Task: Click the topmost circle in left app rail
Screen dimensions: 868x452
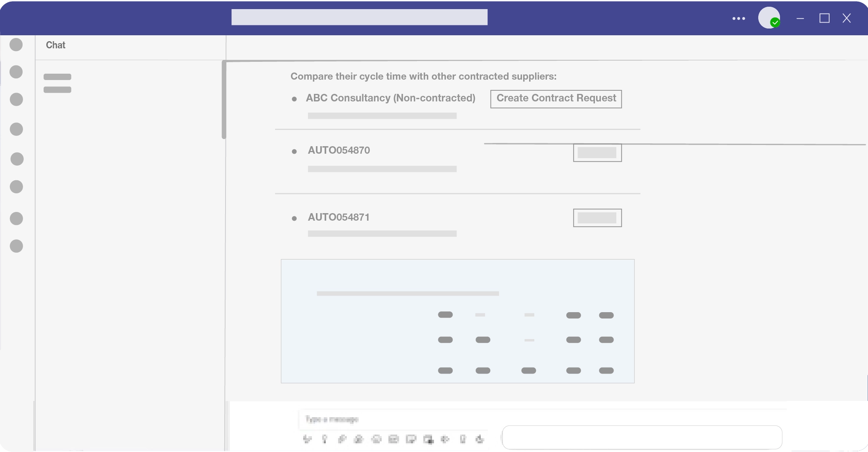Action: [x=16, y=44]
